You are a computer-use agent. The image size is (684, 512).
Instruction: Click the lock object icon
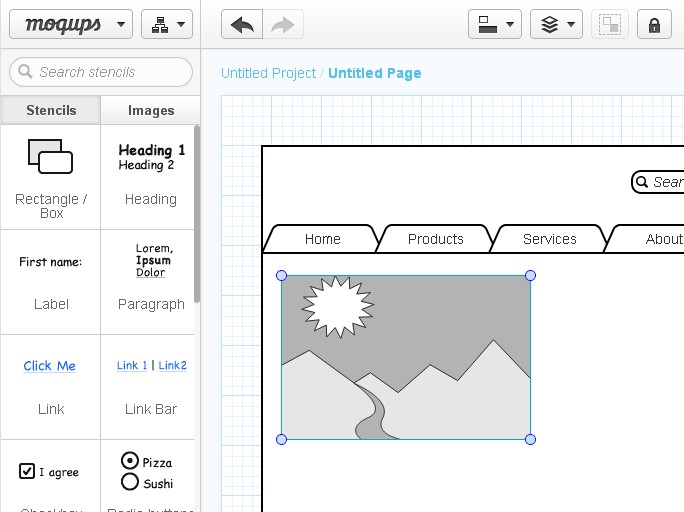pyautogui.click(x=654, y=24)
